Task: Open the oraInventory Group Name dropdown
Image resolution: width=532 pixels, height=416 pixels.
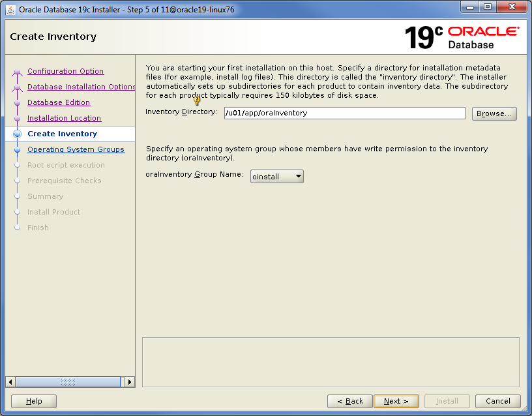Action: coord(277,177)
